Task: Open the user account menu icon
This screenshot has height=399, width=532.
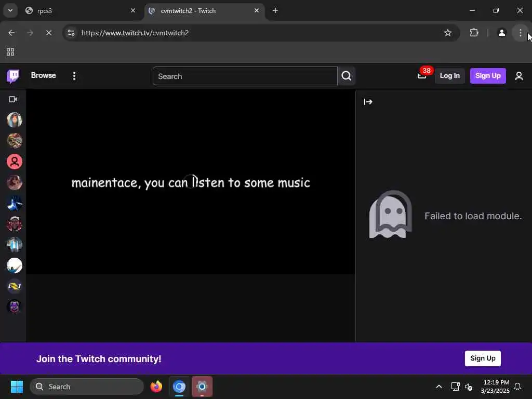Action: [x=519, y=76]
